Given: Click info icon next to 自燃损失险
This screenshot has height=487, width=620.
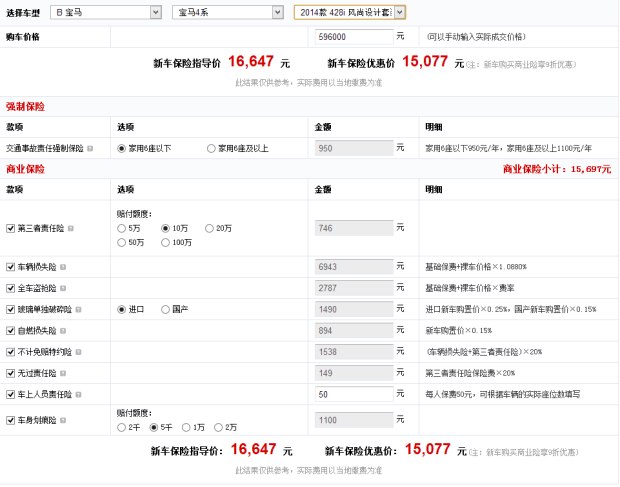Looking at the screenshot, I should click(x=63, y=331).
